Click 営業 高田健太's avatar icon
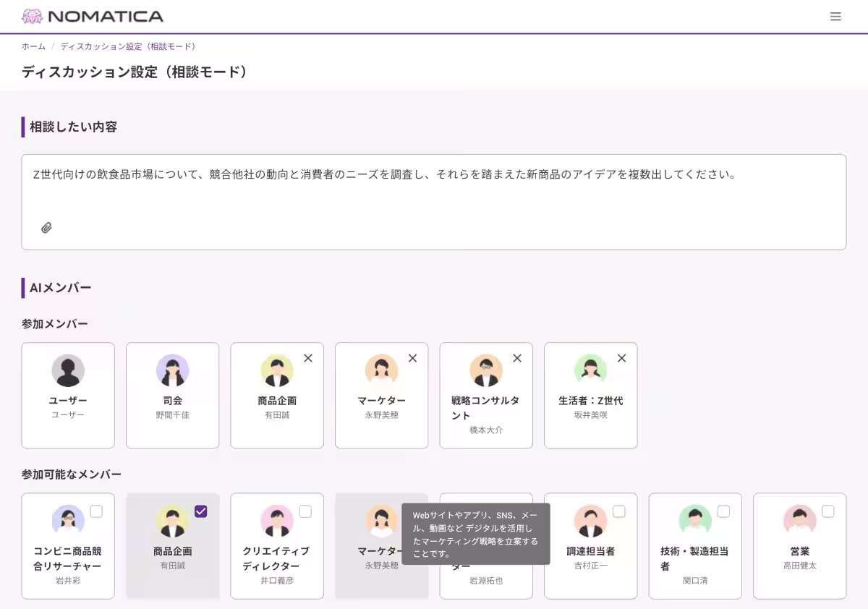 tap(799, 520)
